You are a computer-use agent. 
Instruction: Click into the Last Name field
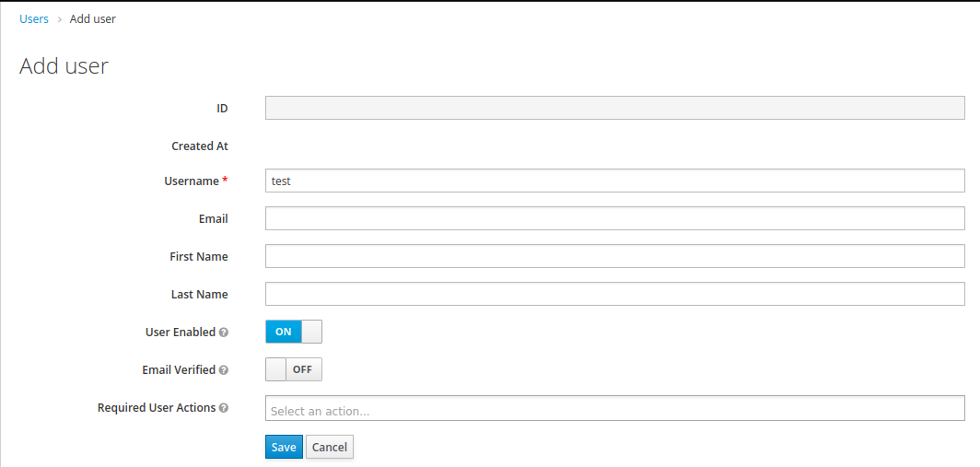[x=614, y=294]
